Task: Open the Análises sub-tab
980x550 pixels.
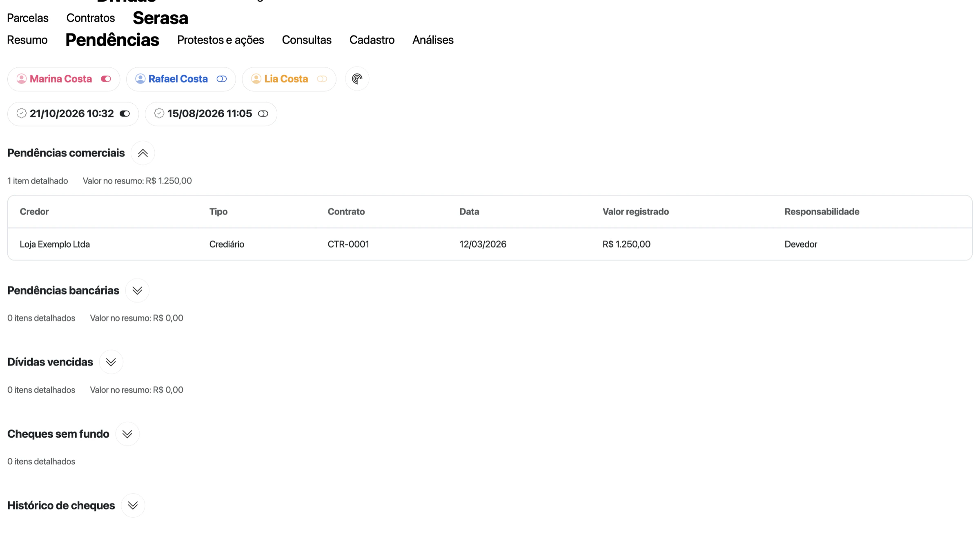Action: [433, 40]
